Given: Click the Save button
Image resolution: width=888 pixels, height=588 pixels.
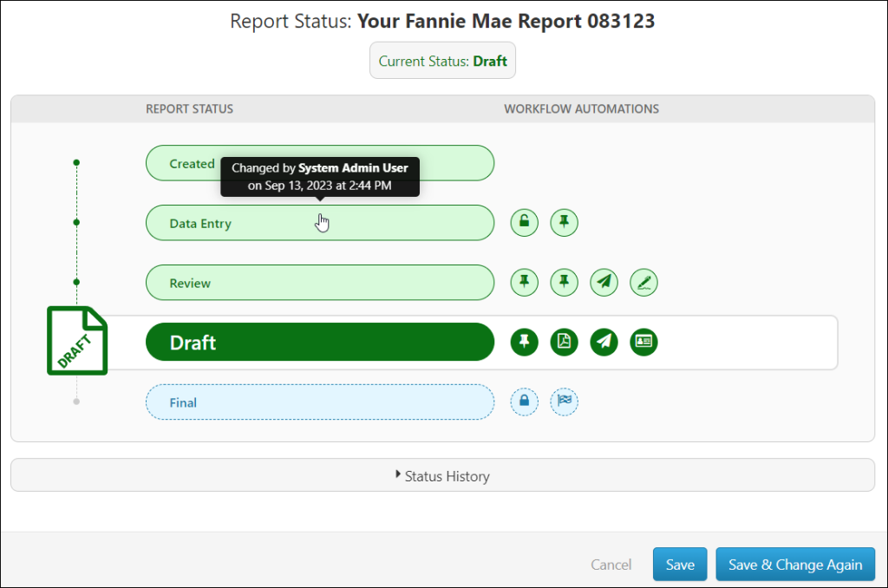Looking at the screenshot, I should pos(680,565).
